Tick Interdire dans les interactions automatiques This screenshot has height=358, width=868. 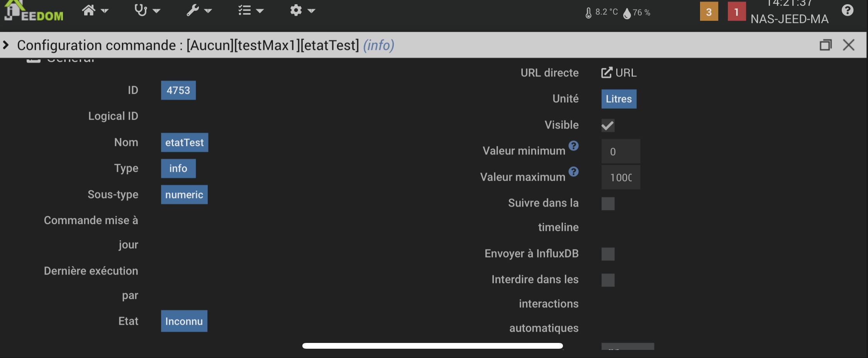(608, 280)
